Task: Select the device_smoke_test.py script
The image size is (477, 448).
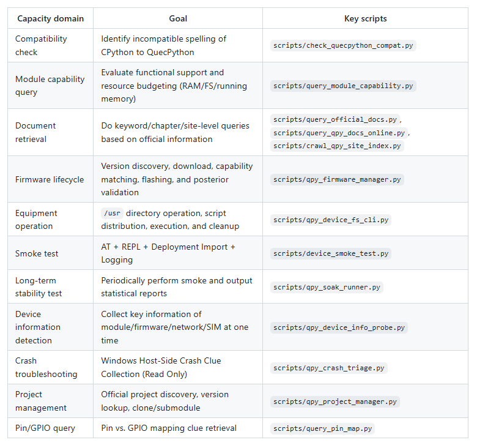Action: coord(331,253)
